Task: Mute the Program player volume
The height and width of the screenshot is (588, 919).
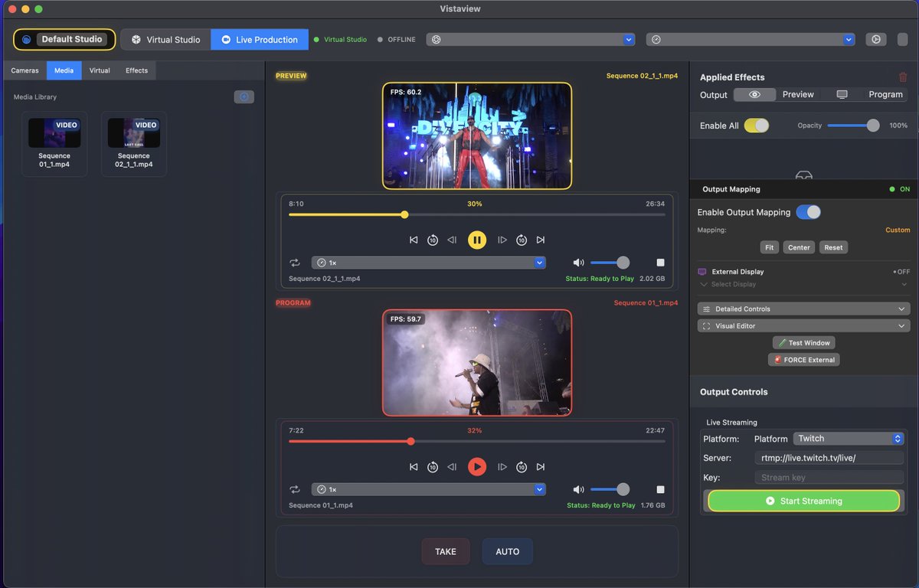Action: 578,489
